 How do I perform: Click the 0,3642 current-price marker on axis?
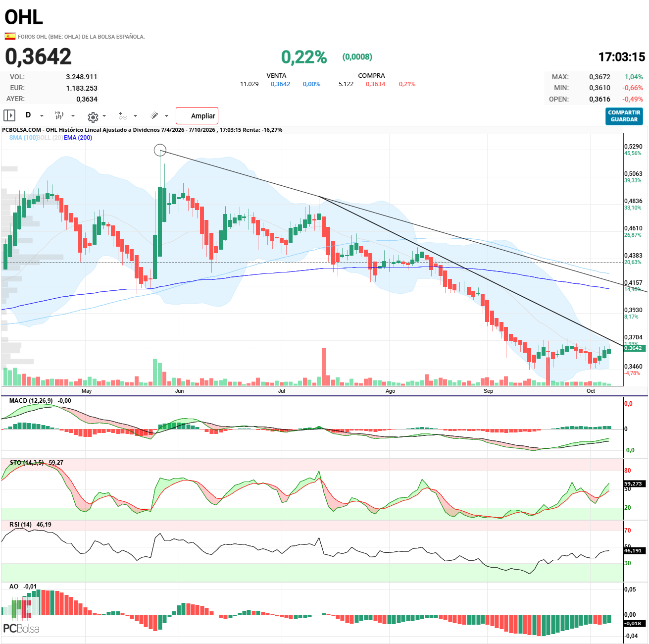(x=634, y=348)
